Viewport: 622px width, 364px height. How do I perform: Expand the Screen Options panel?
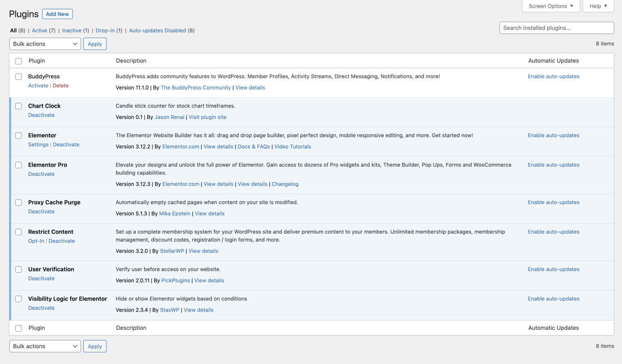click(551, 6)
